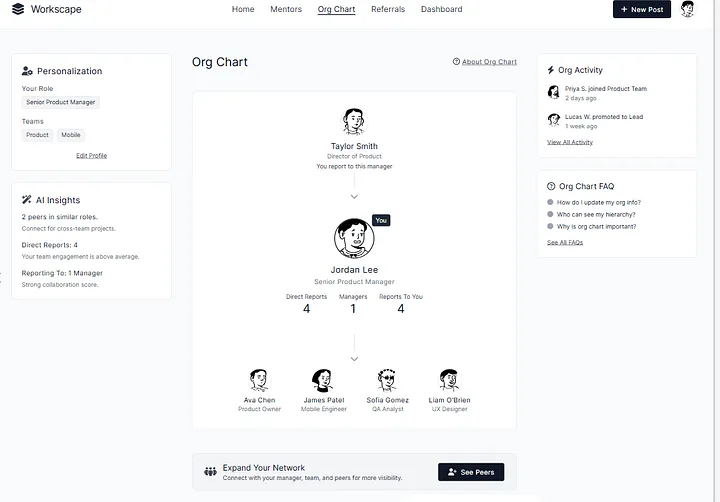Click Priya S. activity avatar
Image resolution: width=720 pixels, height=502 pixels.
click(x=554, y=92)
